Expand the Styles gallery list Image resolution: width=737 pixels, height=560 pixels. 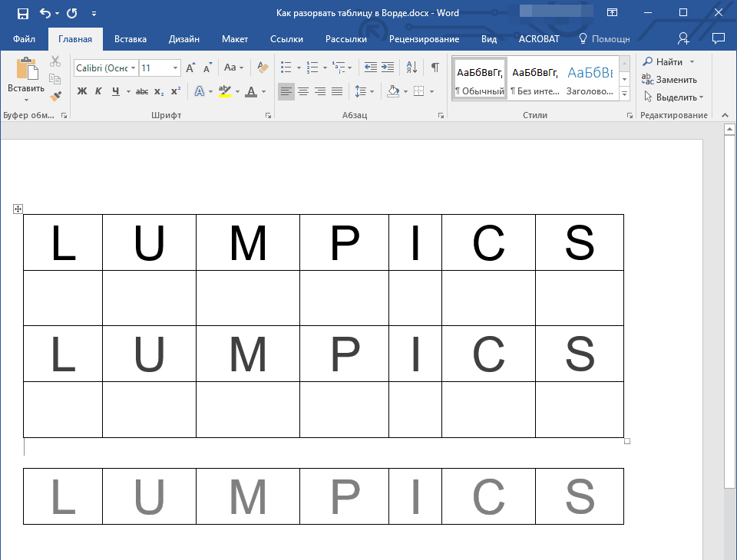[x=624, y=94]
